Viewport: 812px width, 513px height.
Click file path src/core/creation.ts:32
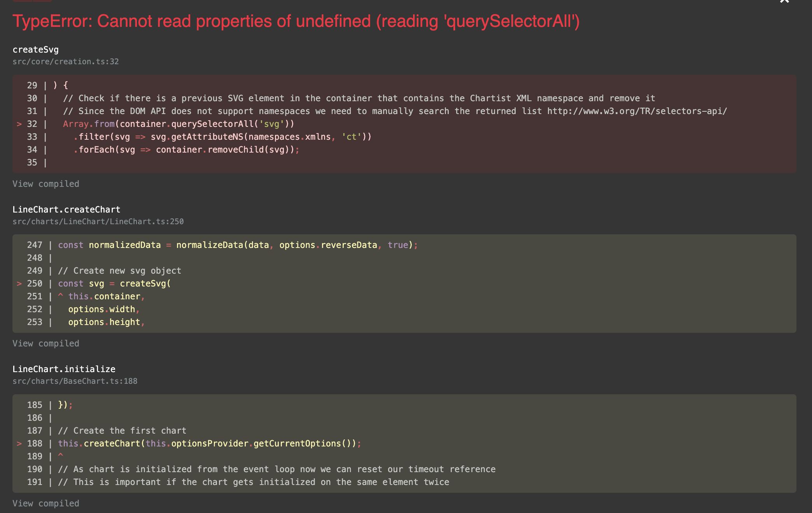coord(65,61)
